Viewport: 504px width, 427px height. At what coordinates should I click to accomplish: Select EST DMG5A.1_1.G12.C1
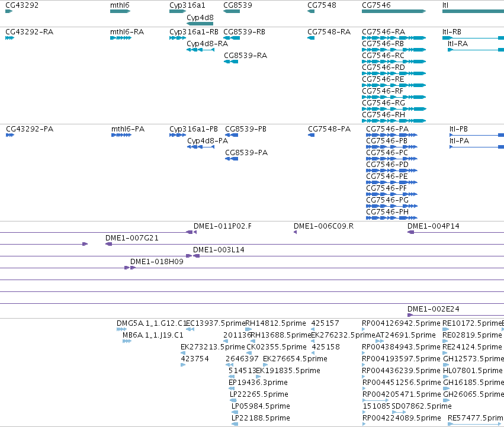pos(121,329)
